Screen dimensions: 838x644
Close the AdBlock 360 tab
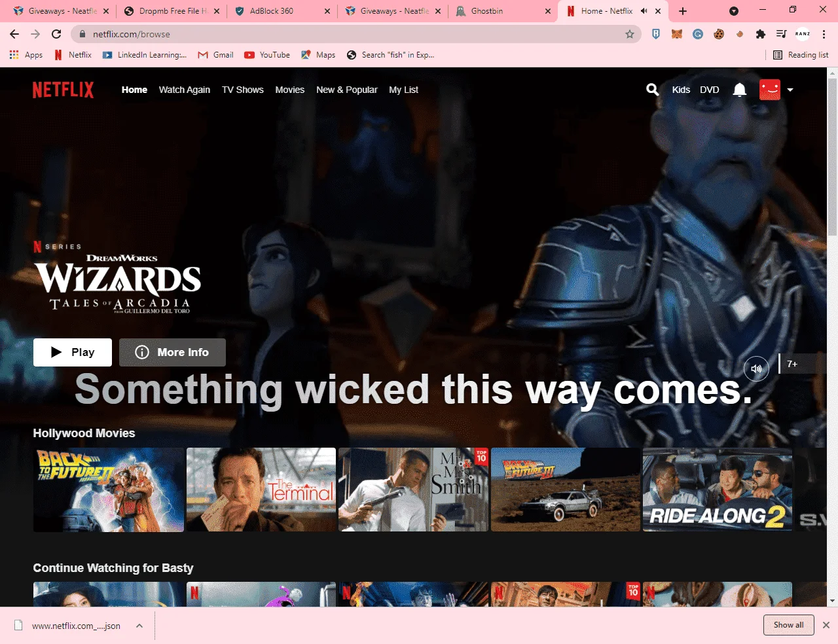327,11
